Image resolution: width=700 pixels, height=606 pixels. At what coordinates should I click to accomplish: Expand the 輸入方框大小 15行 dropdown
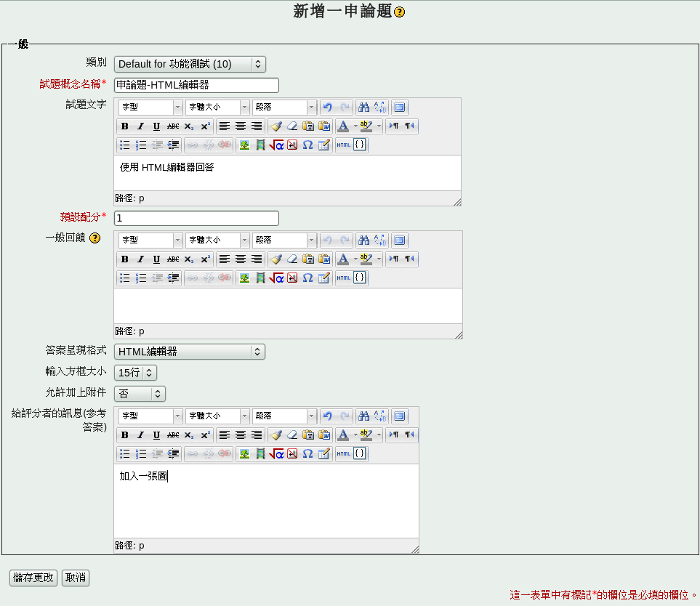[135, 373]
